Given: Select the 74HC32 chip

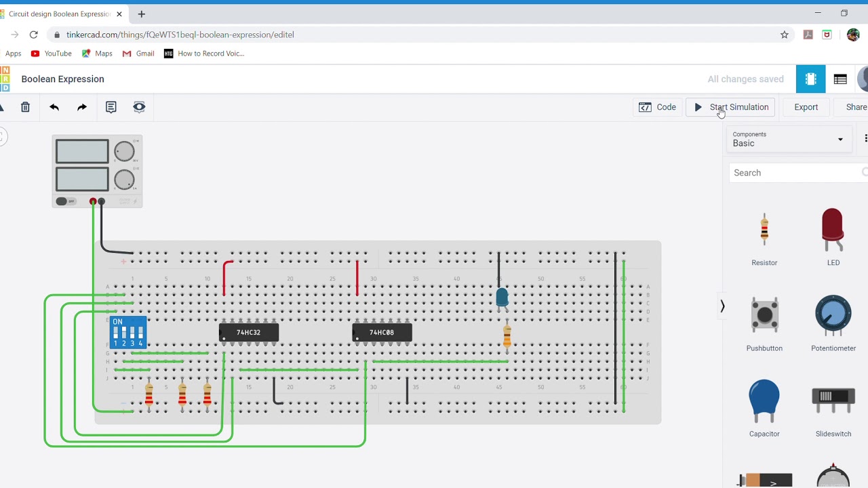Looking at the screenshot, I should (x=249, y=332).
